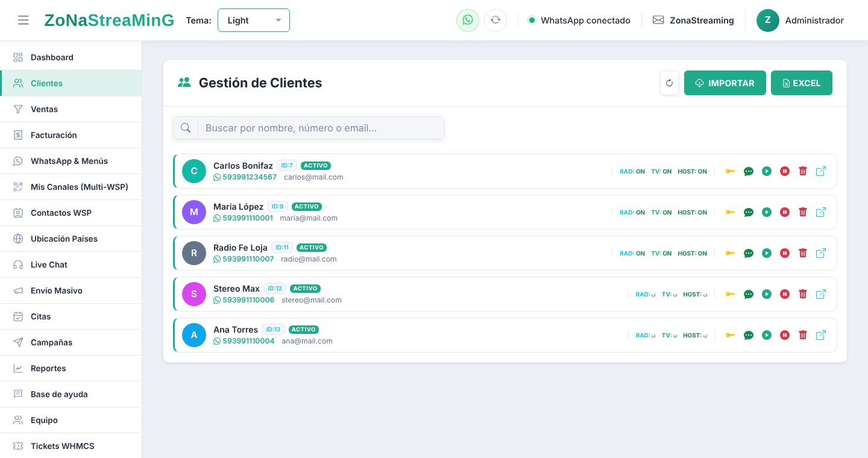Screen dimensions: 868x458
Task: Select Live Chat in the sidebar
Action: 71,265
